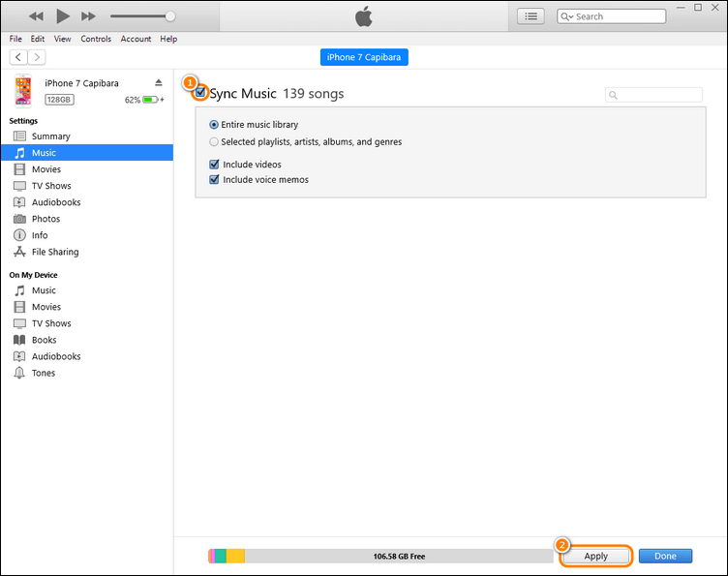Toggle the Sync Music checkbox
Screen dimensions: 728x576
201,94
